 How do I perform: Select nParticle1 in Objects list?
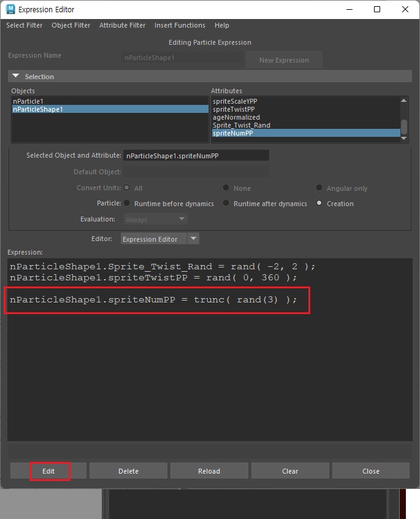[x=110, y=101]
